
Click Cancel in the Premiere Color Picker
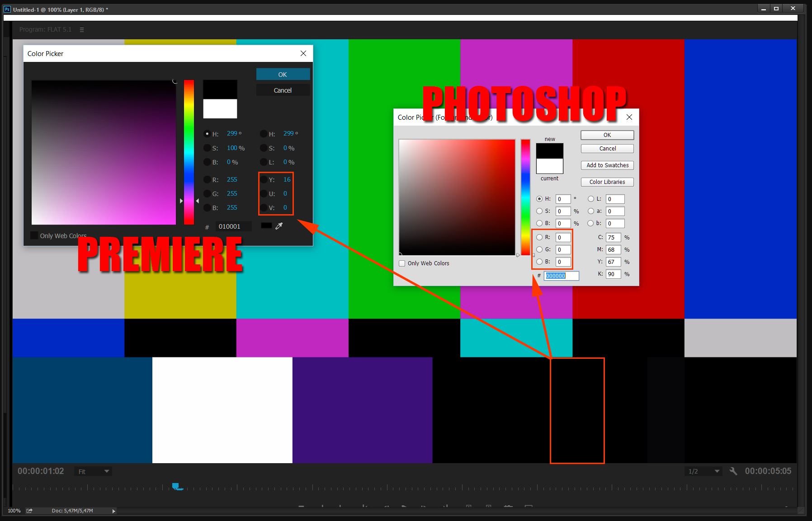283,90
